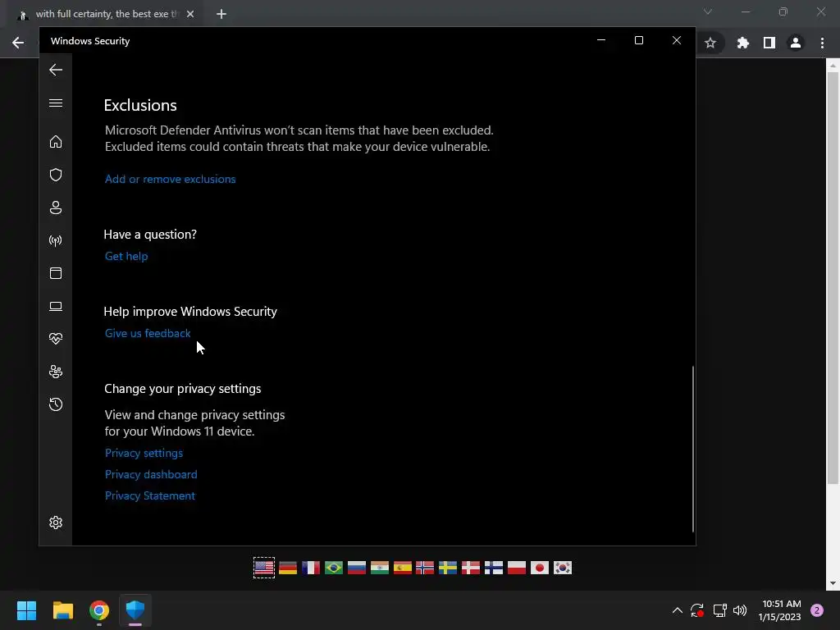Select the Indian flag
The height and width of the screenshot is (630, 840).
[x=380, y=568]
